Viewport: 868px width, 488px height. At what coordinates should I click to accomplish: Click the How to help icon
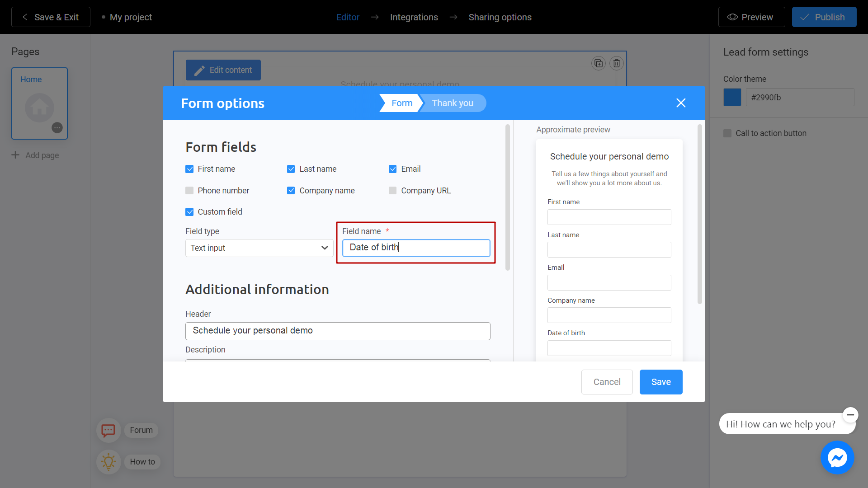tap(108, 460)
